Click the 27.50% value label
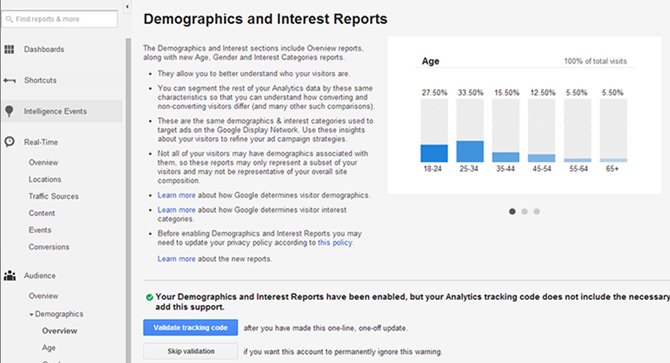This screenshot has width=670, height=363. coord(434,93)
